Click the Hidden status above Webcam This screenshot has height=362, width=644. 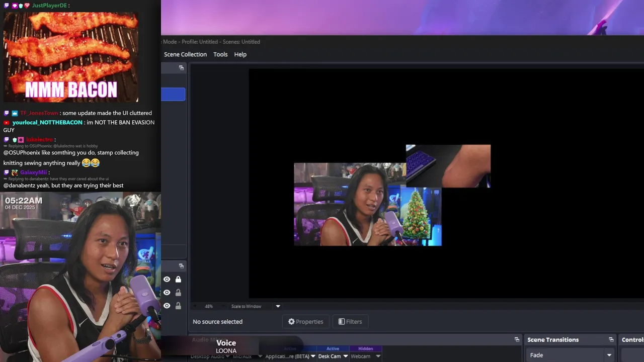(x=365, y=348)
